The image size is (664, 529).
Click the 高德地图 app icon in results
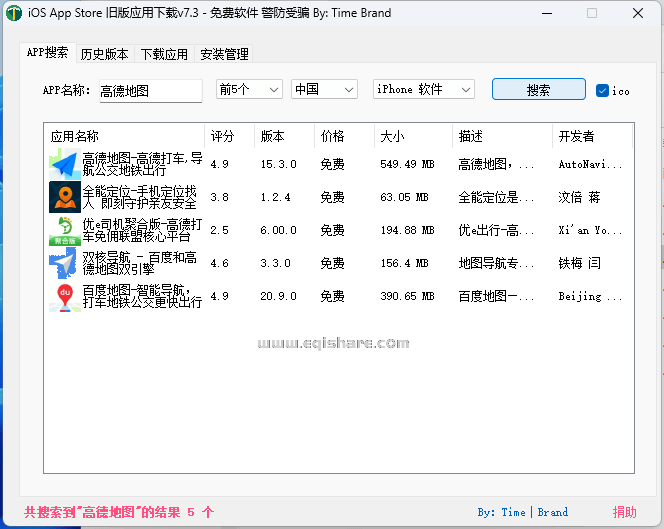pyautogui.click(x=65, y=164)
